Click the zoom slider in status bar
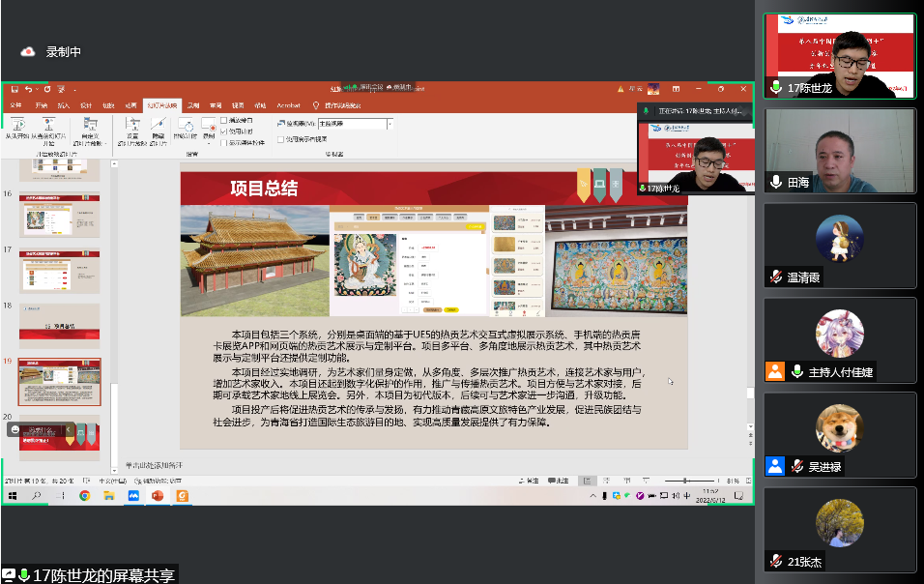The width and height of the screenshot is (924, 584). click(x=684, y=481)
